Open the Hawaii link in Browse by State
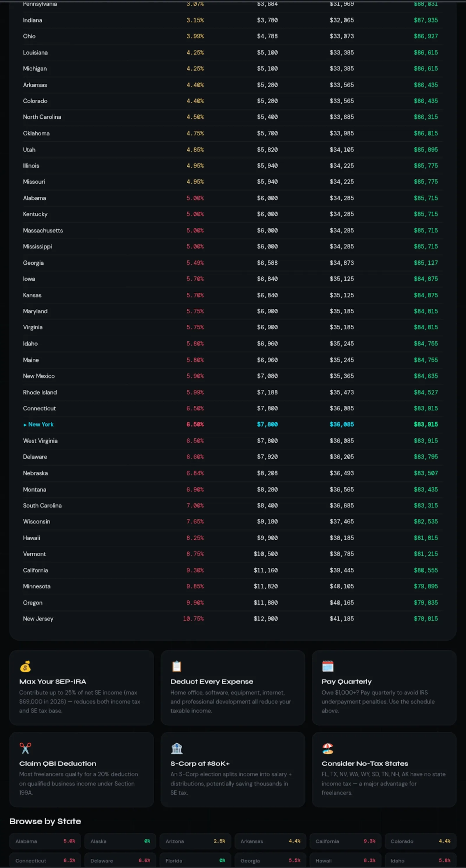Screen dimensions: 466x868 (345, 860)
